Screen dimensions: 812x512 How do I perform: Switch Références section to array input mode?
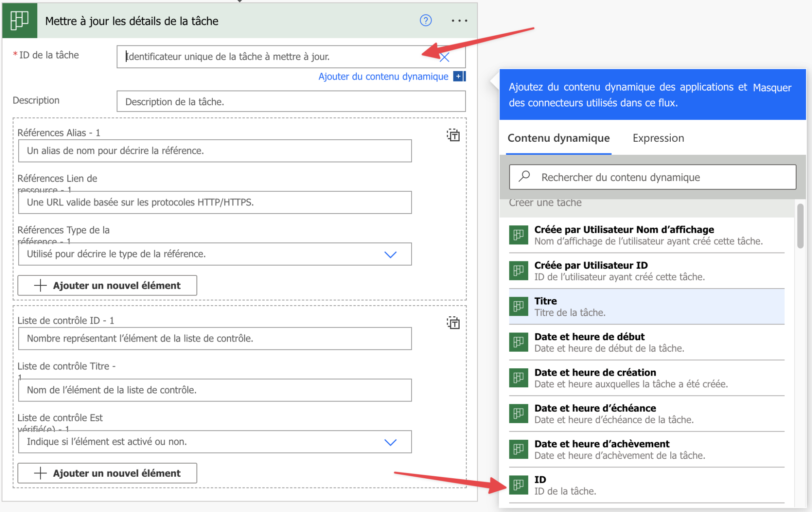point(453,135)
